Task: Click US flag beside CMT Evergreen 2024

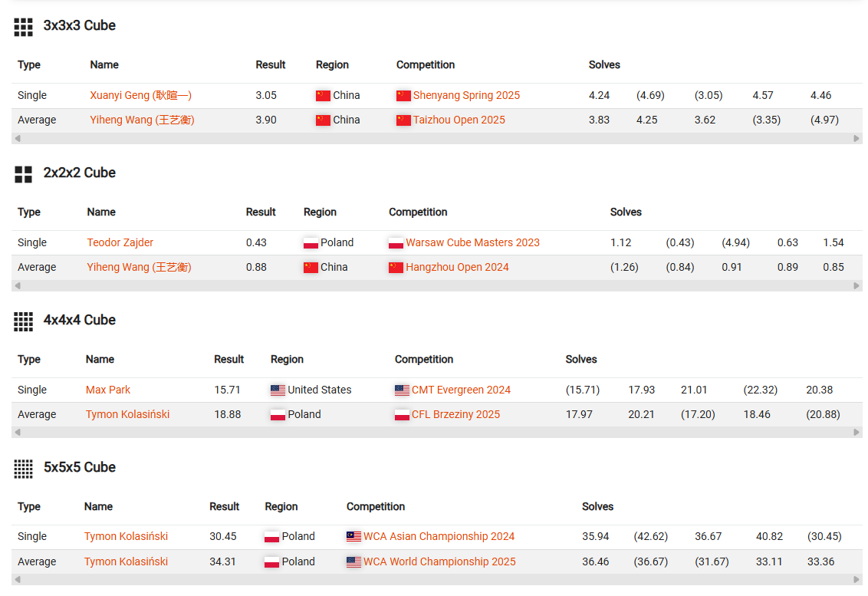Action: 402,390
